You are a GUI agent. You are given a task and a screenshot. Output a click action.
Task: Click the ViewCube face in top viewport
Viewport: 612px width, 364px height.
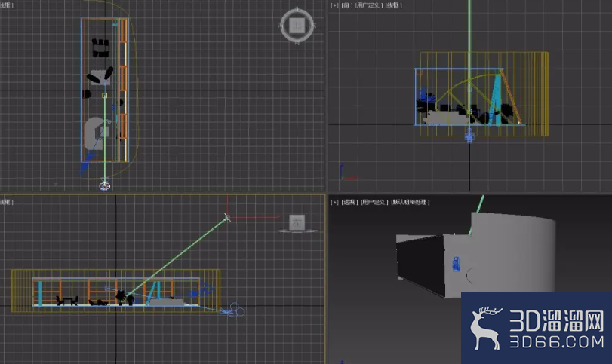[297, 26]
